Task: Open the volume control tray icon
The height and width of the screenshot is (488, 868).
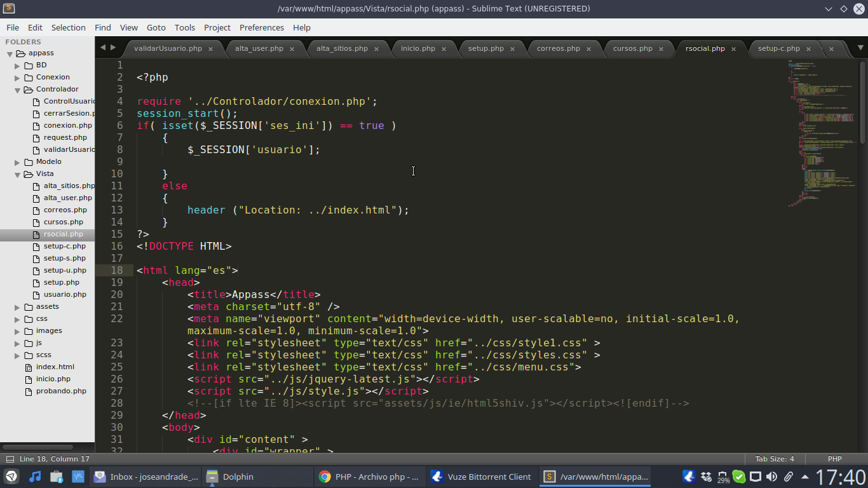Action: tap(771, 477)
